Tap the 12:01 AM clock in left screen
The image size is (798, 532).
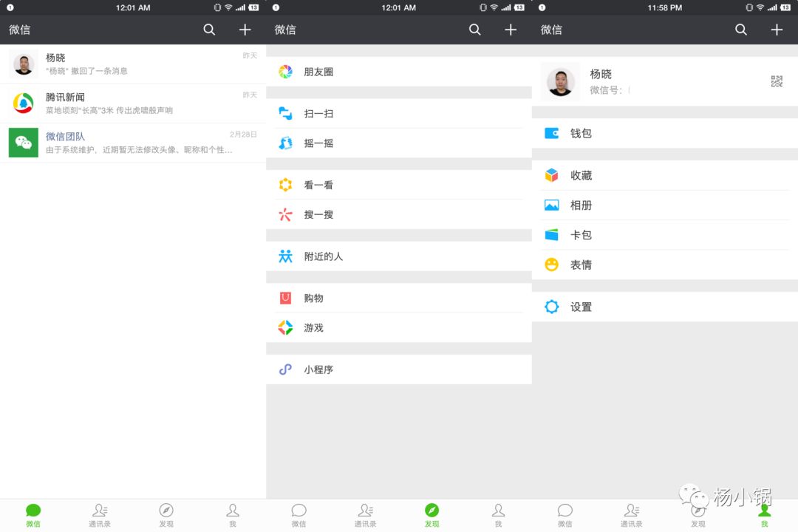133,7
